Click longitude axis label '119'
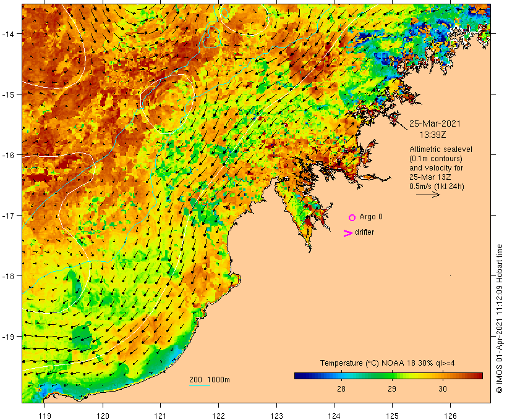Screen dimensions: 507x420 (45, 416)
